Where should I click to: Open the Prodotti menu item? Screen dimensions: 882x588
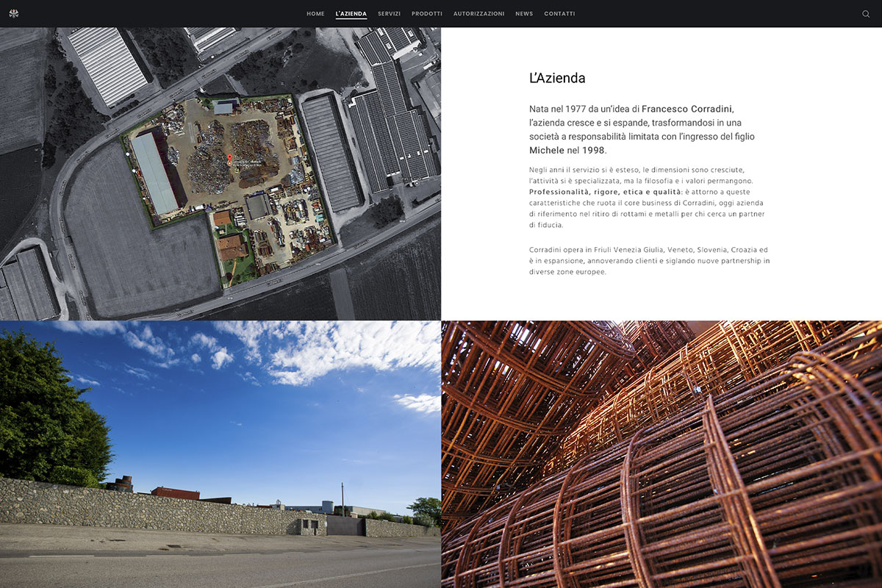pos(427,14)
